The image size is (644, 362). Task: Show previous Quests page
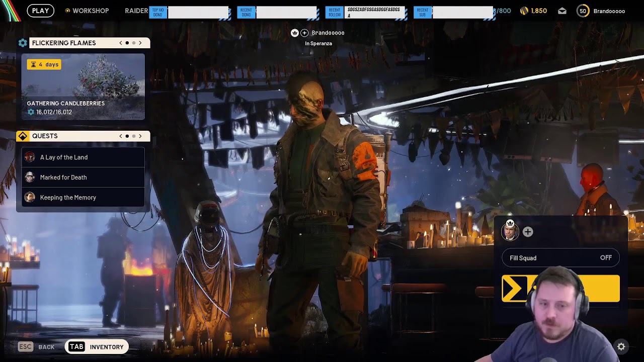pos(121,136)
